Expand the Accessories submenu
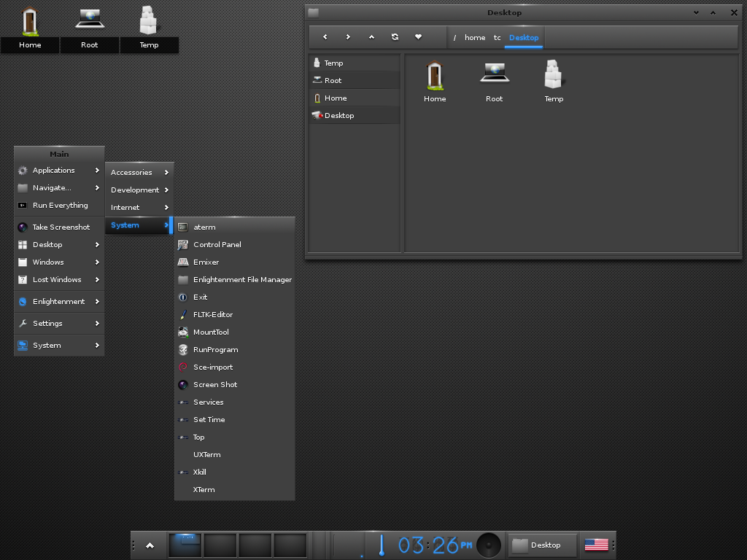This screenshot has width=747, height=560. point(139,173)
